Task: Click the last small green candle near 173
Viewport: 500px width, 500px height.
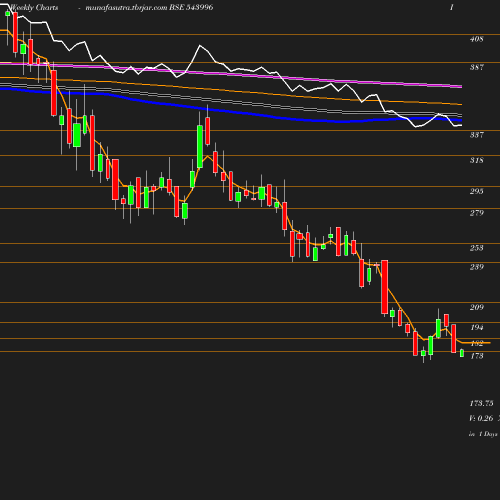Action: pyautogui.click(x=462, y=353)
